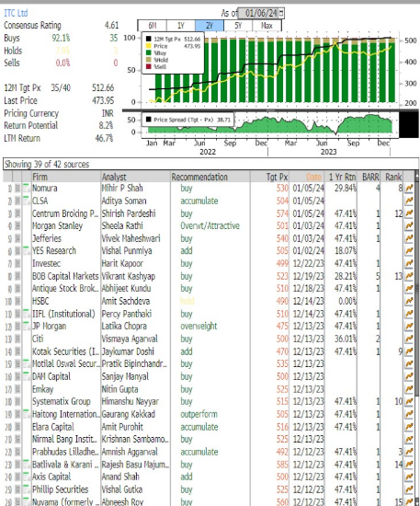Click Antique Stock Broking firm name
Screen dimensions: 420x506
[65, 289]
